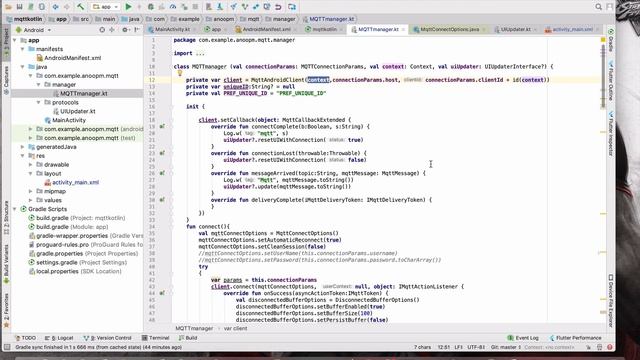Viewport: 640px width, 360px height.
Task: Click override gutter icon at messageArrived line
Action: 162,173
